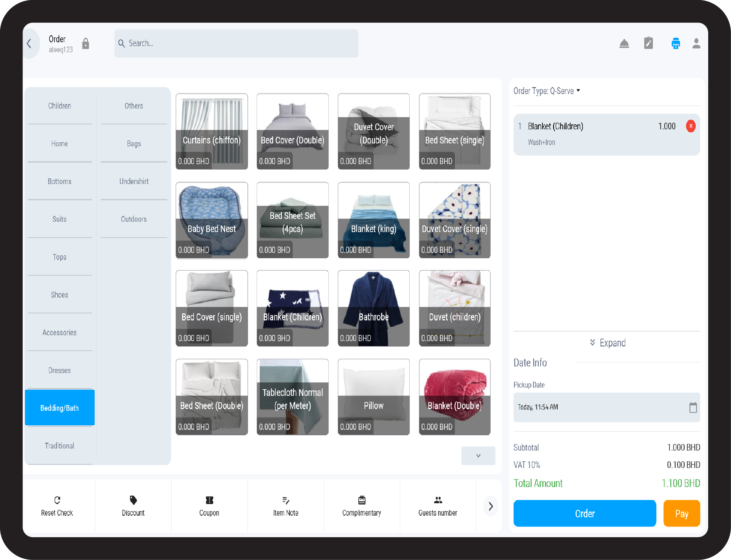731x560 pixels.
Task: Add Curtains (chiffon) item
Action: 211,131
